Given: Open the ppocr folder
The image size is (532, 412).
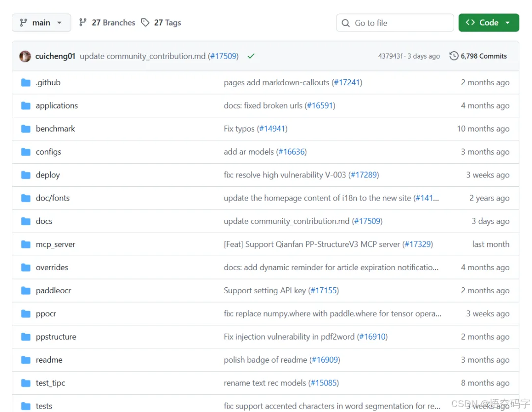Looking at the screenshot, I should pos(46,313).
